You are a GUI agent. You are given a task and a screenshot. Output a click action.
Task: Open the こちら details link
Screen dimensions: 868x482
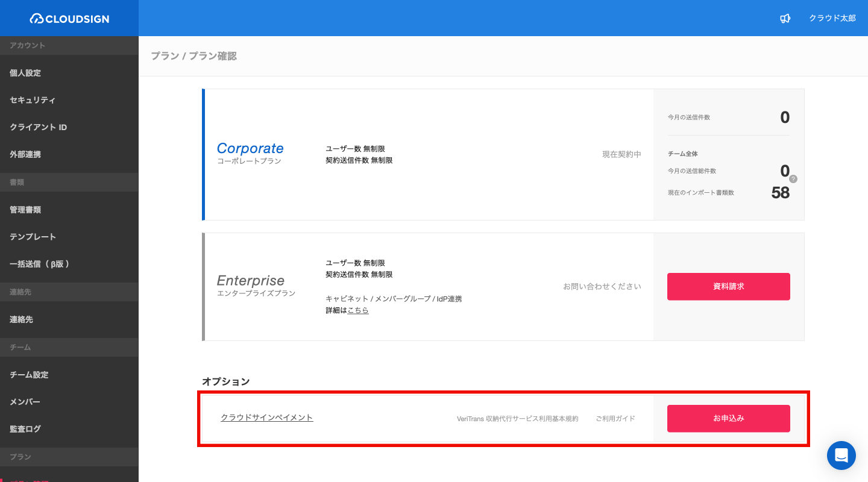coord(358,310)
